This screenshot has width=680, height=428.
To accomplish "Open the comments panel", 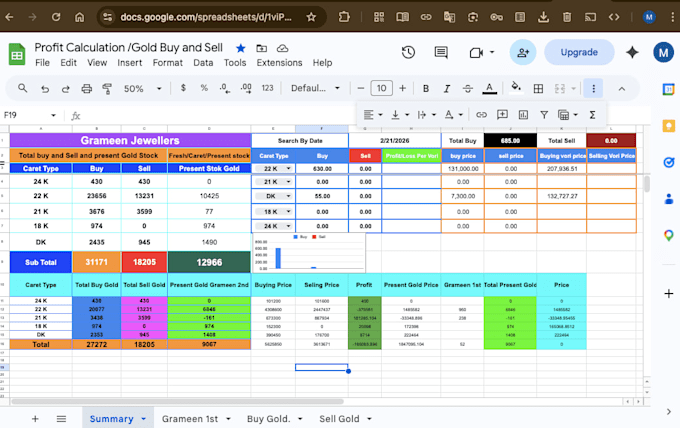I will pos(441,52).
